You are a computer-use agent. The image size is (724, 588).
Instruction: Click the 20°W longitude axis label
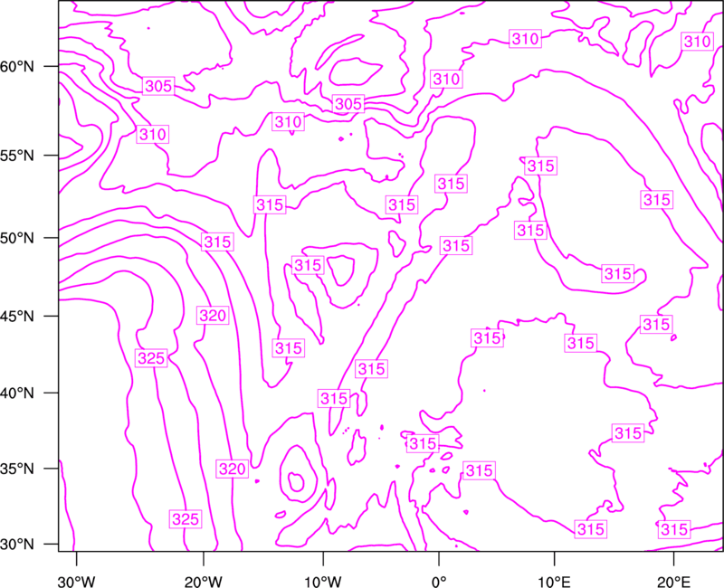point(204,582)
